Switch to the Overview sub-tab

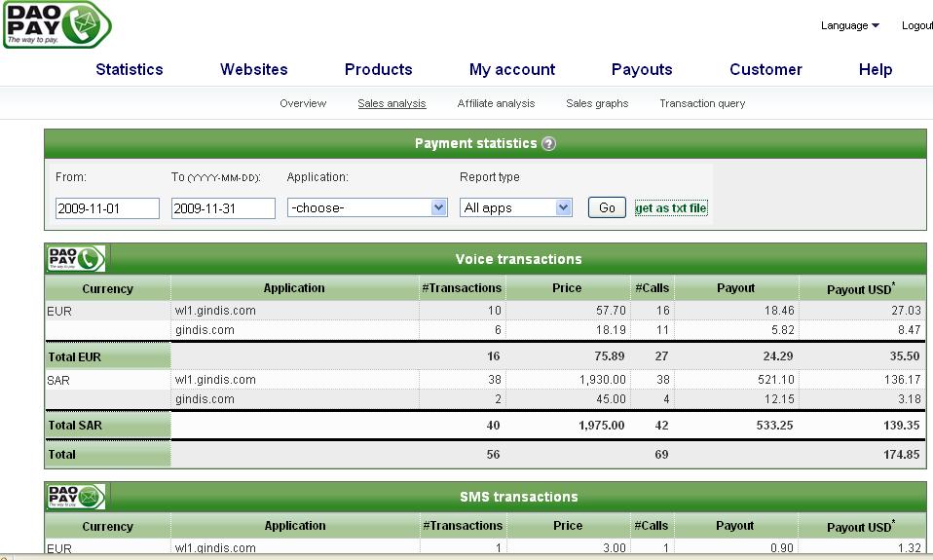tap(303, 103)
